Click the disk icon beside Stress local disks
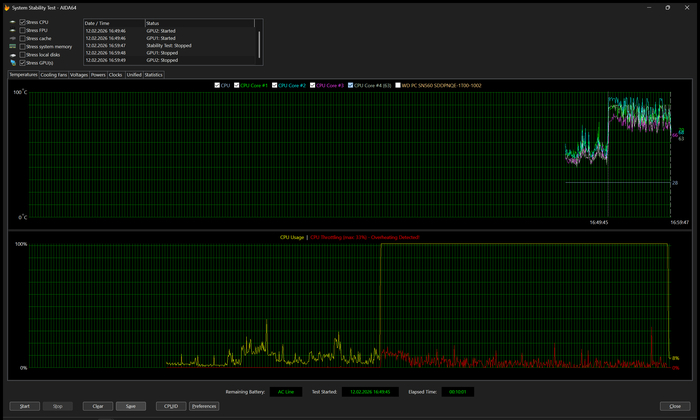 pos(11,54)
